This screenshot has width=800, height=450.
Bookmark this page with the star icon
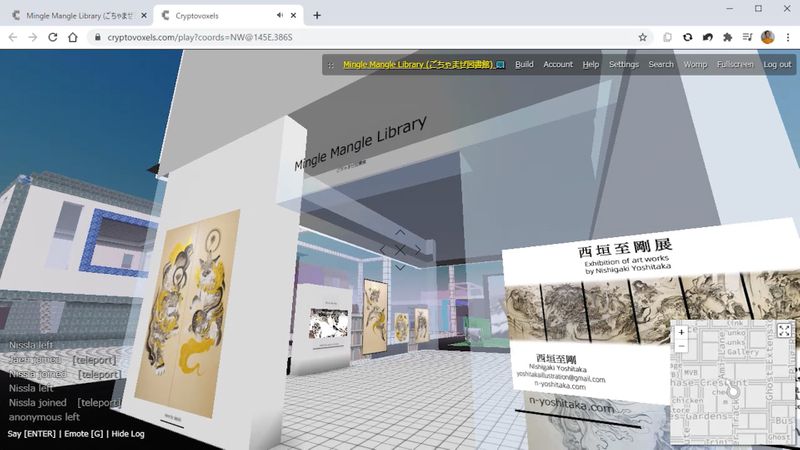tap(642, 37)
